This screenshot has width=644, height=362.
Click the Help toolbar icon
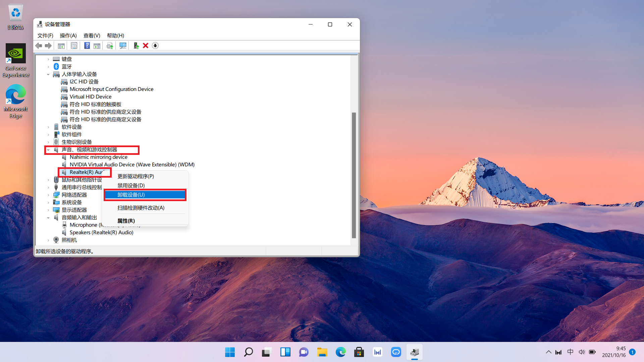tap(87, 46)
